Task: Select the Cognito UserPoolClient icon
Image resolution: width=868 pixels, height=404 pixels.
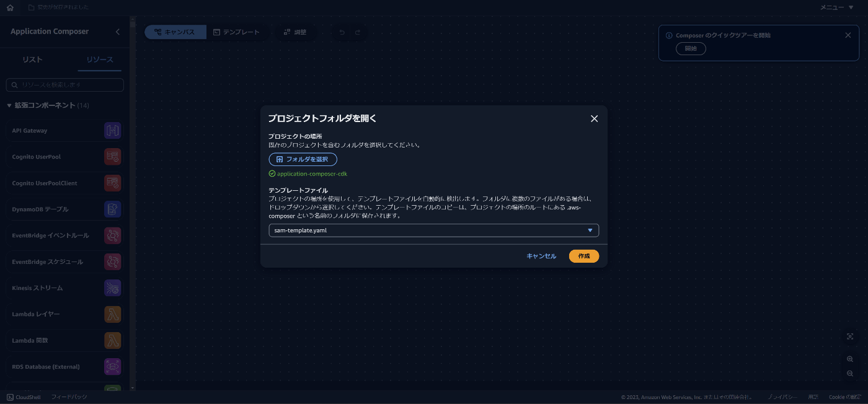Action: click(113, 183)
